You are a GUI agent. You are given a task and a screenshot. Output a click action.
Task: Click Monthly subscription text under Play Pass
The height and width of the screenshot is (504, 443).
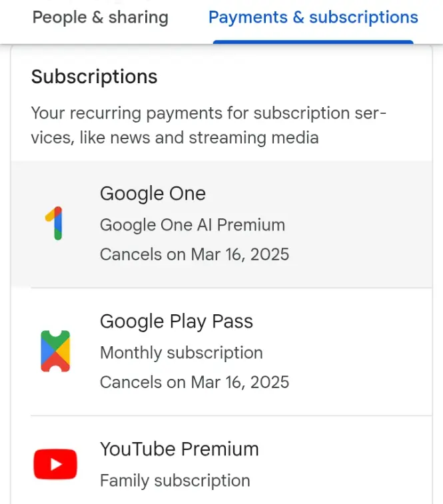[181, 353]
